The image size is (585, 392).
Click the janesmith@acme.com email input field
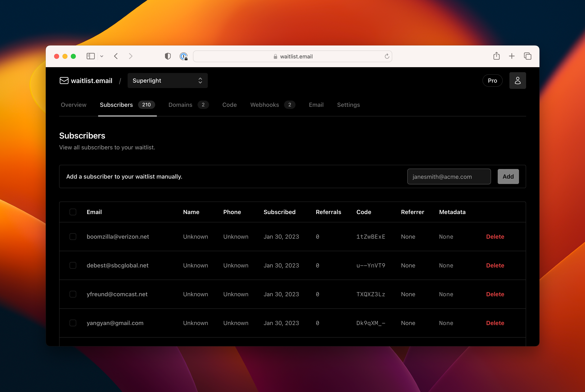449,176
